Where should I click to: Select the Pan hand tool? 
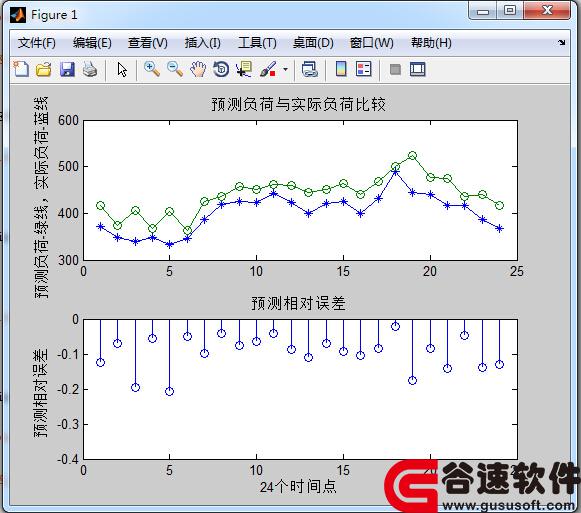click(x=198, y=69)
